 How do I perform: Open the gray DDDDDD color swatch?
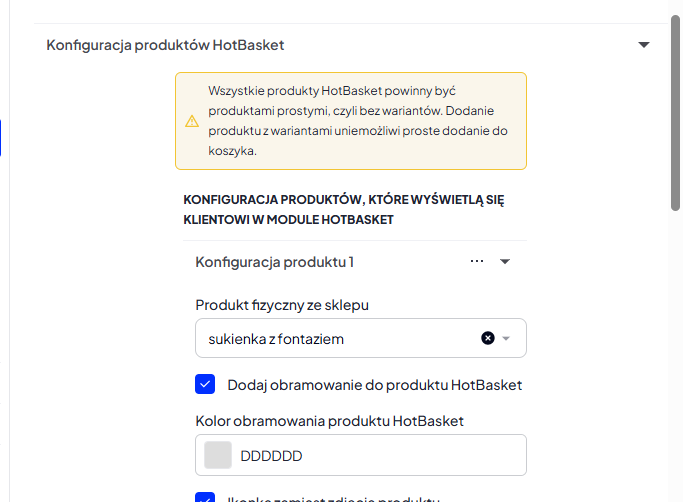(218, 455)
